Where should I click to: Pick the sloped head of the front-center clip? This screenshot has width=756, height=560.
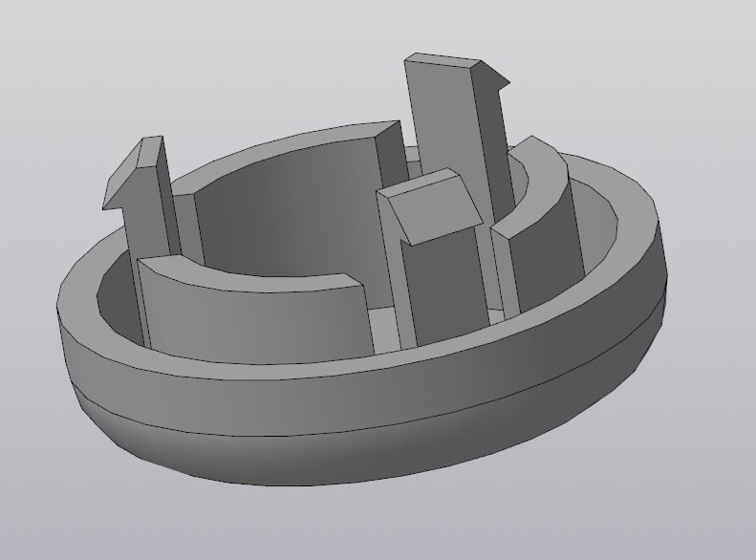(x=434, y=212)
